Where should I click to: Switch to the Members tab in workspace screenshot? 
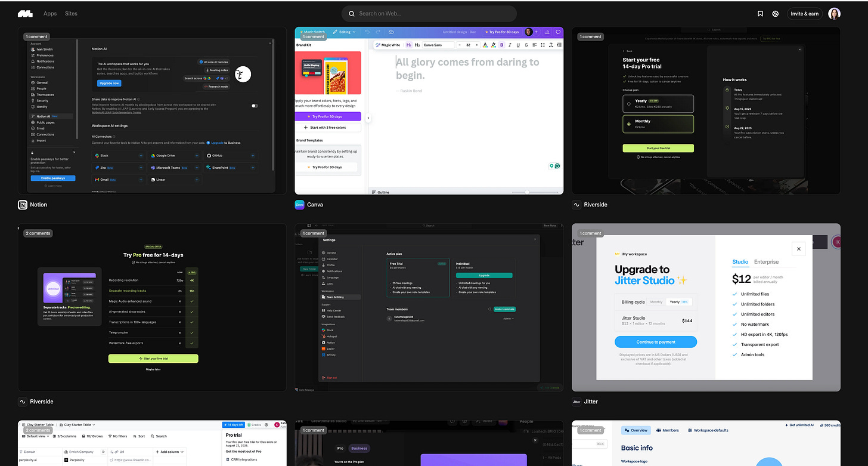pyautogui.click(x=668, y=430)
